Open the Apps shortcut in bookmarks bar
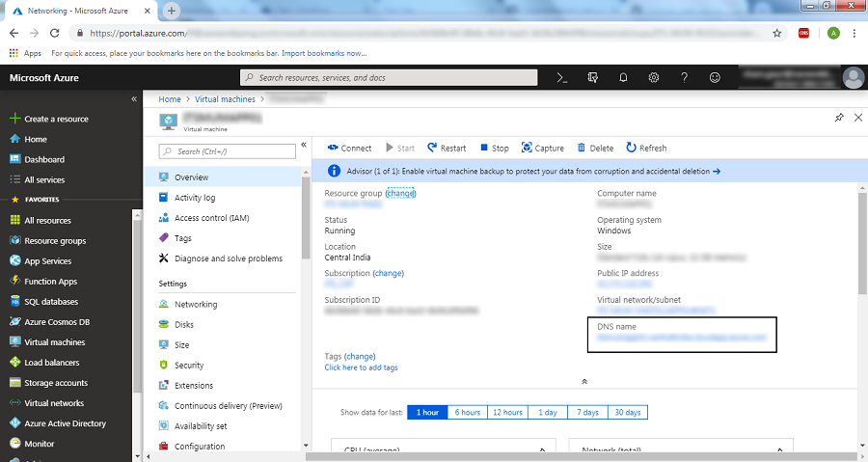Viewport: 868px width, 462px height. pos(25,53)
